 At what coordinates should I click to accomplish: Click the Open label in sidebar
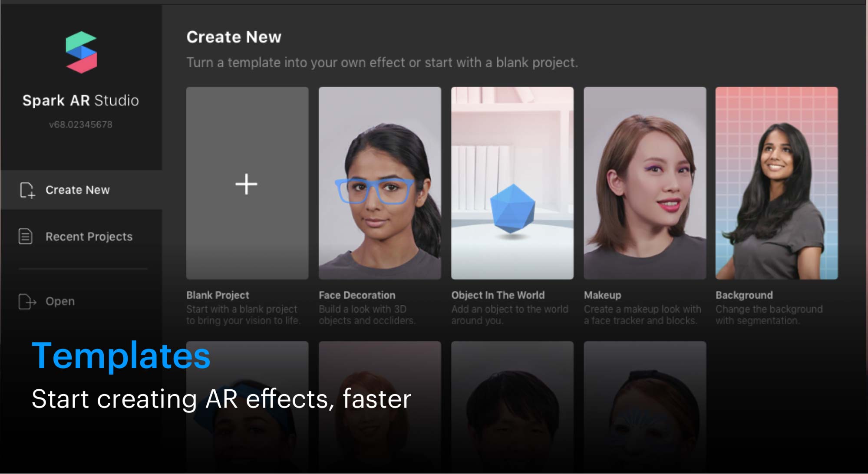tap(60, 301)
